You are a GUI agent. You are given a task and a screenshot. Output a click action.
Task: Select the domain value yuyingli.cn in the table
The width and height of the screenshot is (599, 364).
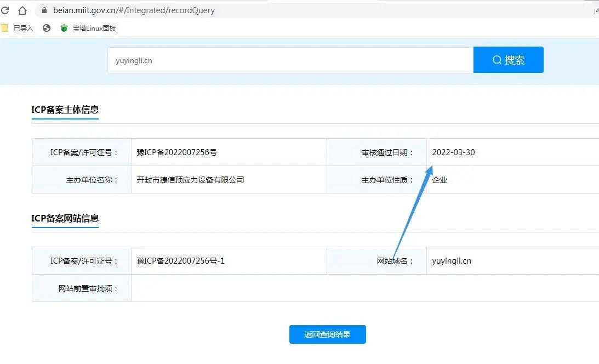(x=452, y=261)
